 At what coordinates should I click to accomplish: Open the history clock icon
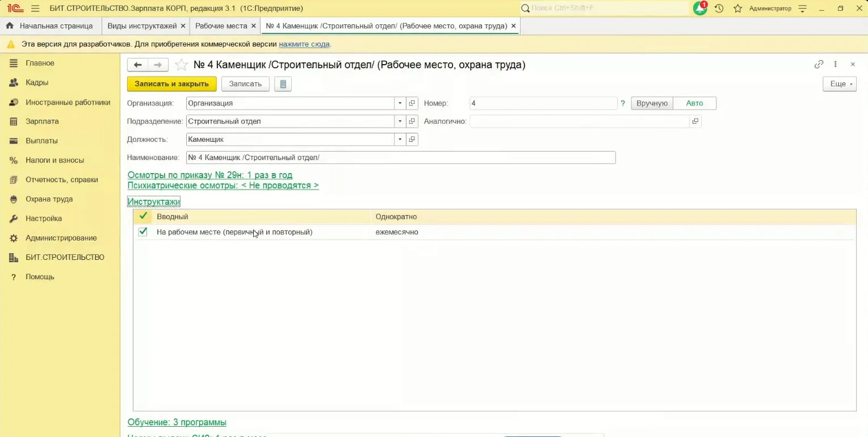pyautogui.click(x=719, y=9)
